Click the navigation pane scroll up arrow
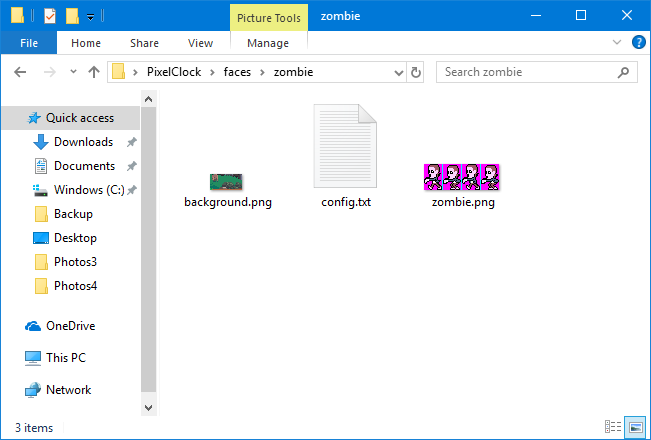Viewport: 651px width, 440px height. coord(149,99)
